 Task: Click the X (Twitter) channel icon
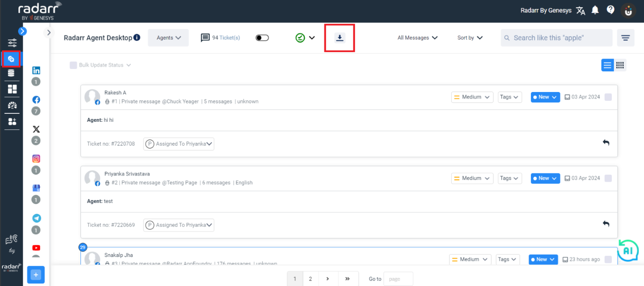click(x=36, y=129)
